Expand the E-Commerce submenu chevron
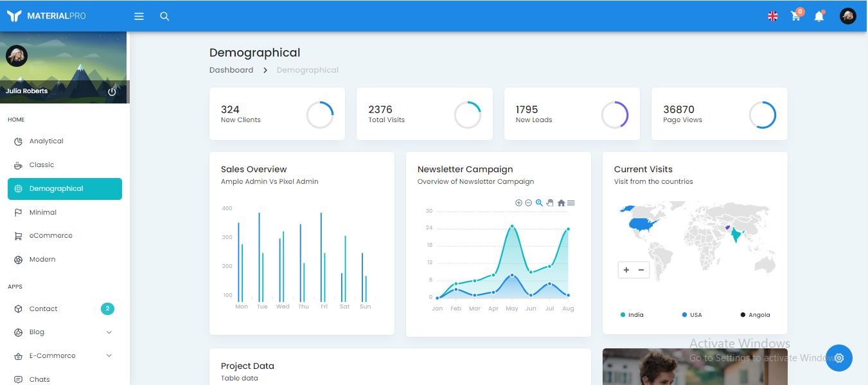Screen dimensions: 868x385 click(x=109, y=356)
